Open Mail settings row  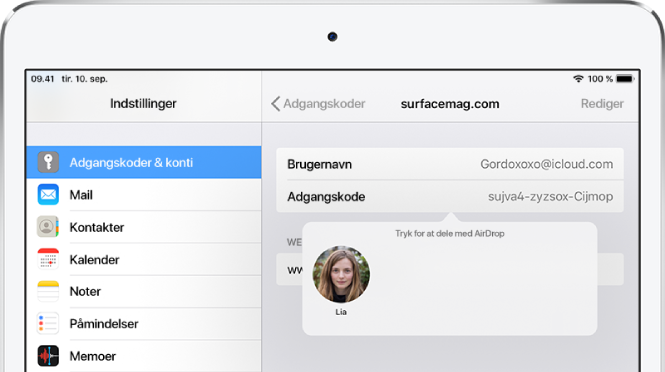click(144, 195)
